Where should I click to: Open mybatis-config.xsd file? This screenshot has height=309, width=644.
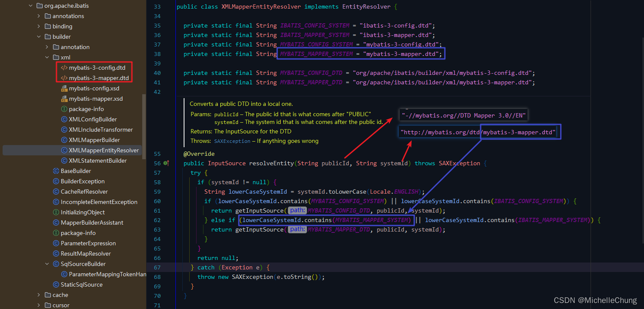pos(94,88)
